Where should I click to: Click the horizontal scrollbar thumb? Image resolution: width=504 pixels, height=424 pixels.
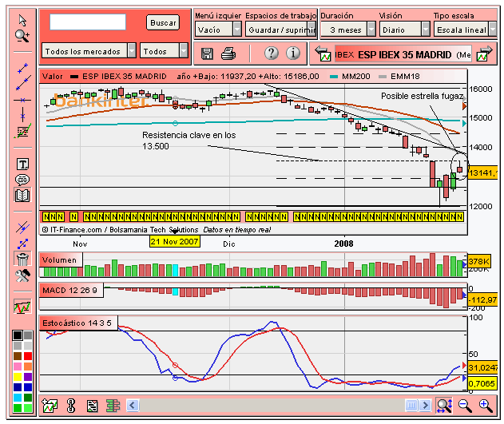411,406
